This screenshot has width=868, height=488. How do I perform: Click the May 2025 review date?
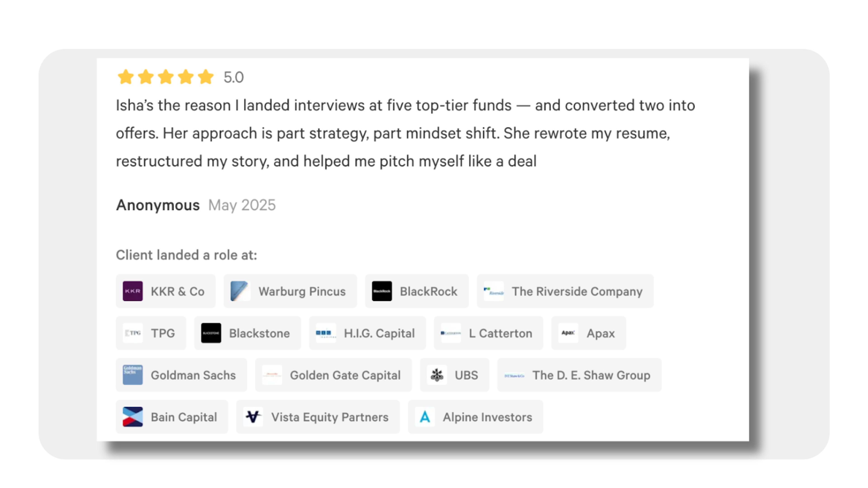(x=242, y=205)
